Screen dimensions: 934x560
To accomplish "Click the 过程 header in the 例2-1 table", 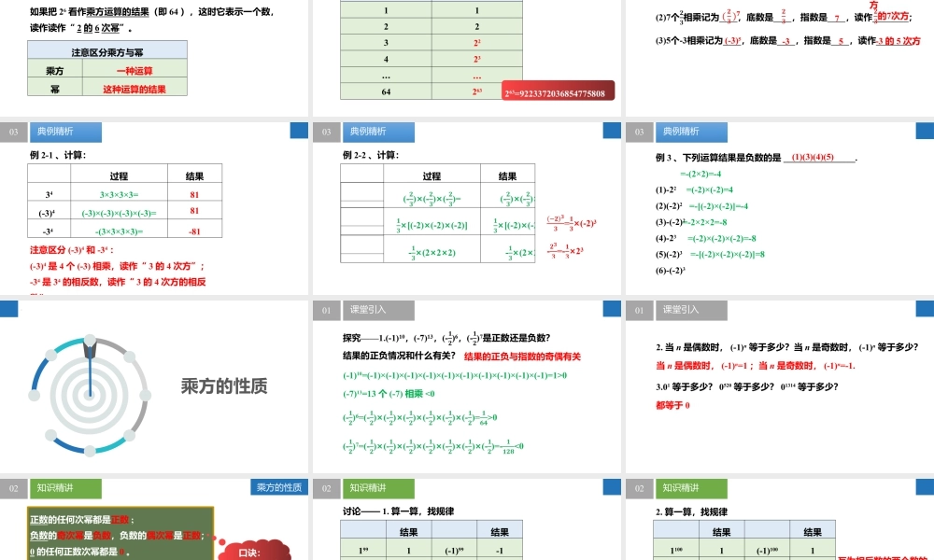I will 119,175.
